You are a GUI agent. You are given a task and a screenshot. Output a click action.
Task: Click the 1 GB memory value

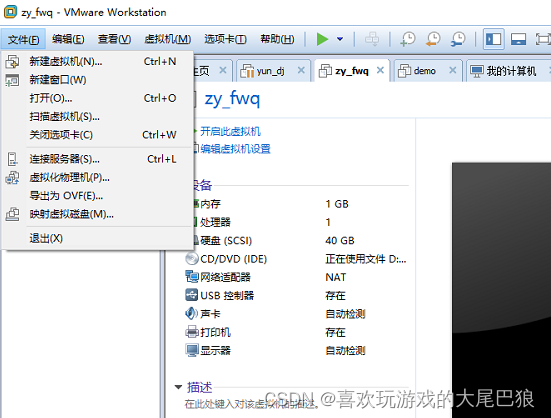[337, 204]
